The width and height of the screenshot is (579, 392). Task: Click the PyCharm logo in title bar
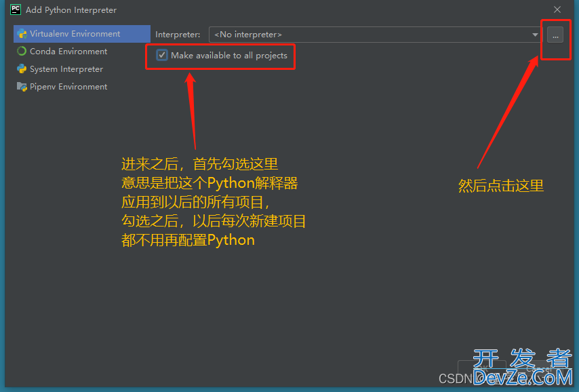point(16,9)
